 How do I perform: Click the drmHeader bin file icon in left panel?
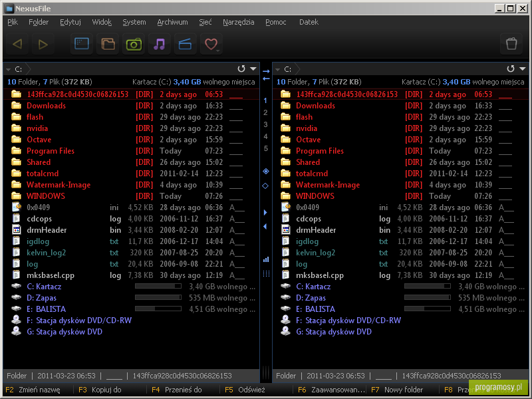[x=16, y=229]
